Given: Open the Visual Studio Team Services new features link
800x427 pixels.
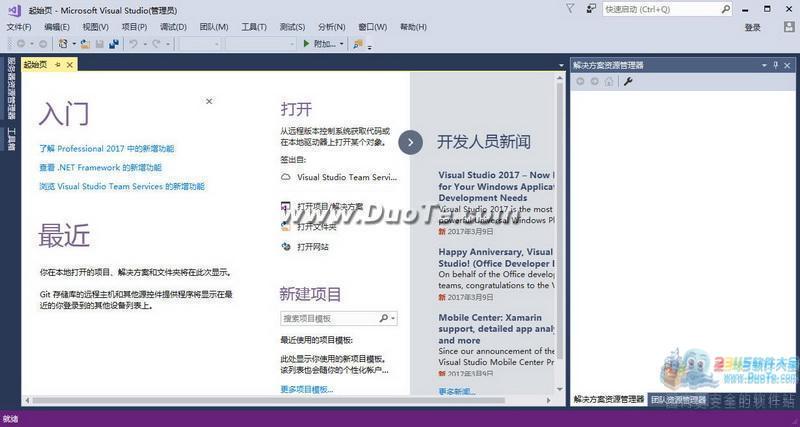Looking at the screenshot, I should (x=122, y=186).
